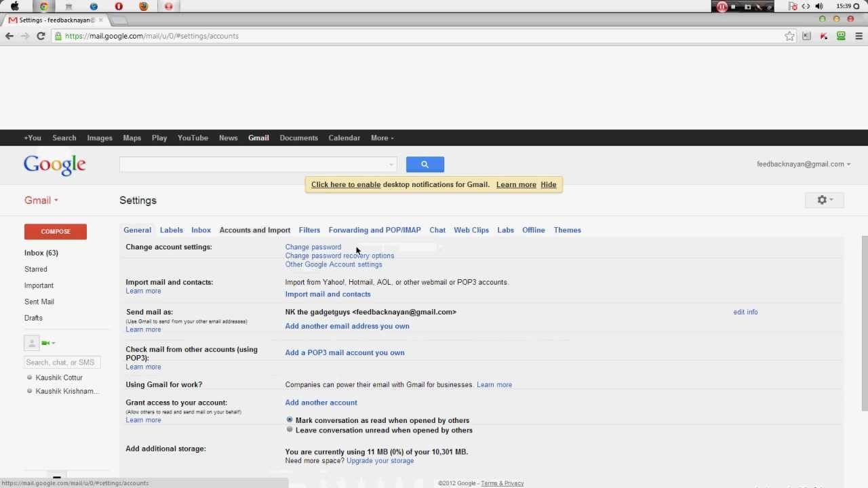Click Add a POP3 mail account link
The width and height of the screenshot is (868, 488).
344,352
